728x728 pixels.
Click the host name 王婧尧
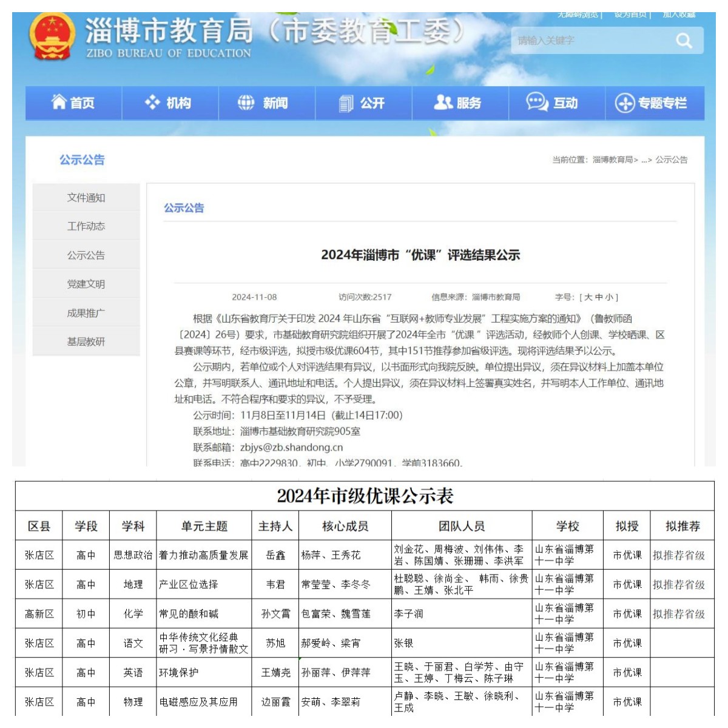pyautogui.click(x=275, y=673)
